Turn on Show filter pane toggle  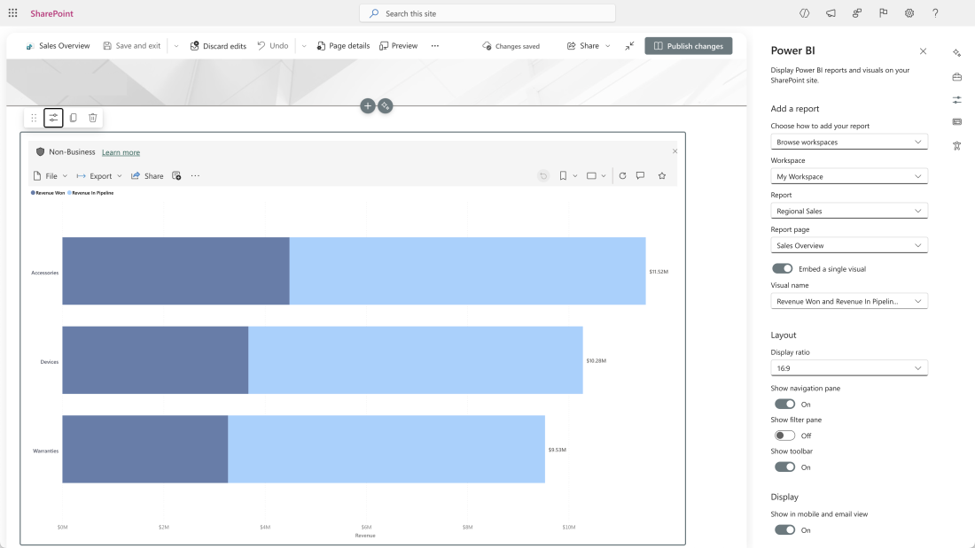tap(785, 435)
